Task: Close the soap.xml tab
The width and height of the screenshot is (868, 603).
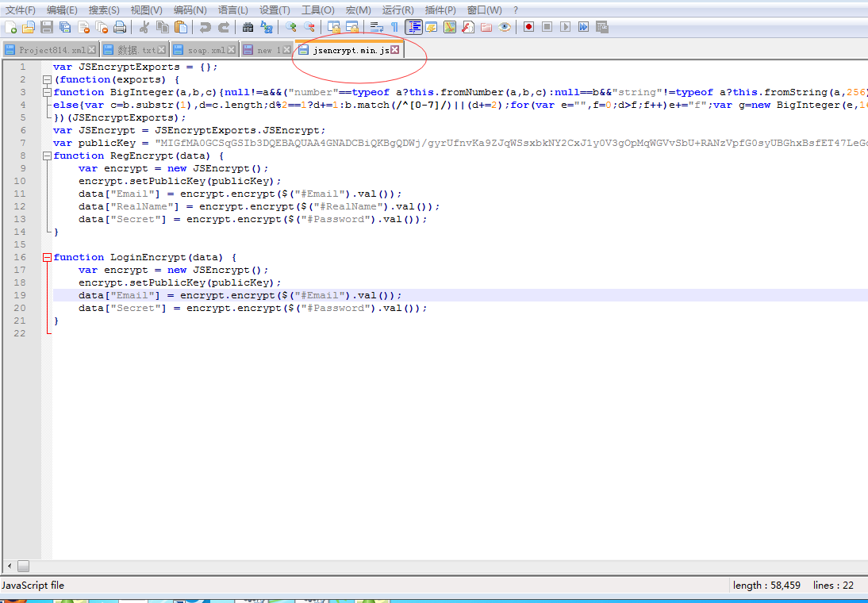Action: (x=232, y=50)
